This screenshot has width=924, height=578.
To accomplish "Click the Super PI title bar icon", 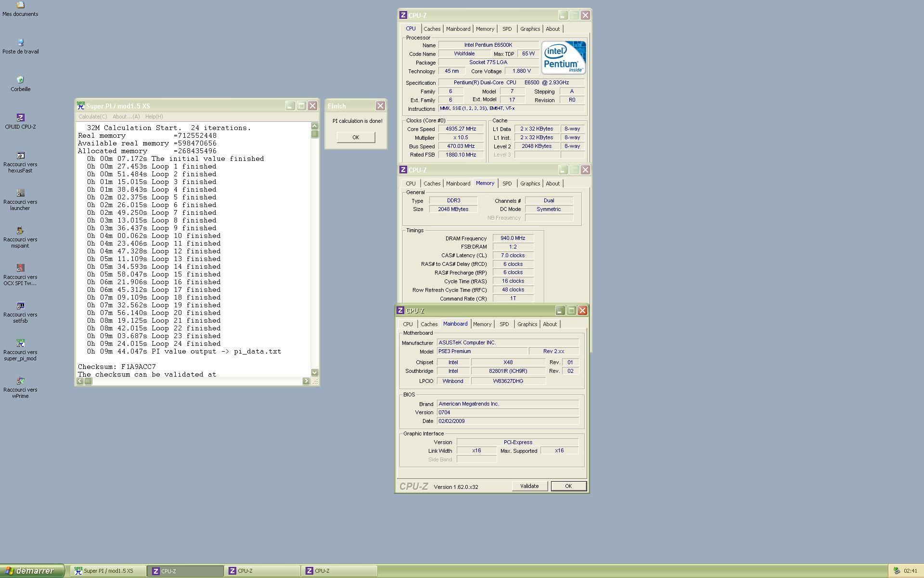I will pos(80,105).
